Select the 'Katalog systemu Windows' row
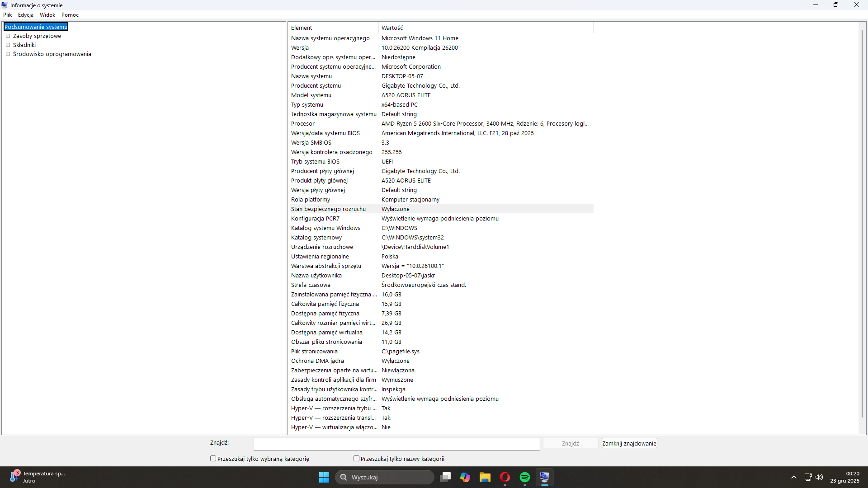Viewport: 868px width, 488px height. coord(441,228)
